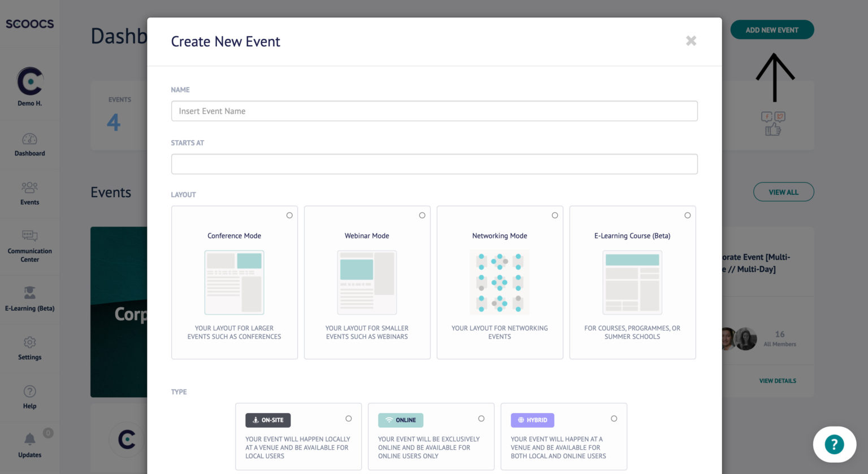Open the E-Learning (Beta) section

click(x=29, y=298)
